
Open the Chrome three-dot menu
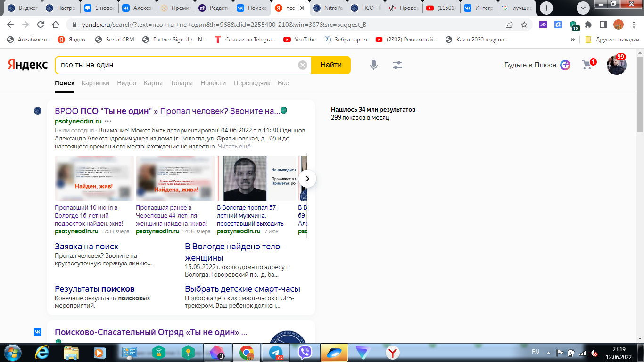(x=633, y=25)
